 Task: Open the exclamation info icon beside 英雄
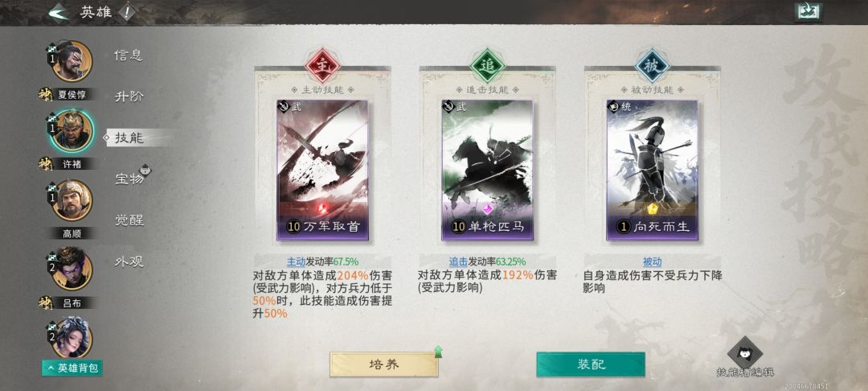[x=127, y=12]
